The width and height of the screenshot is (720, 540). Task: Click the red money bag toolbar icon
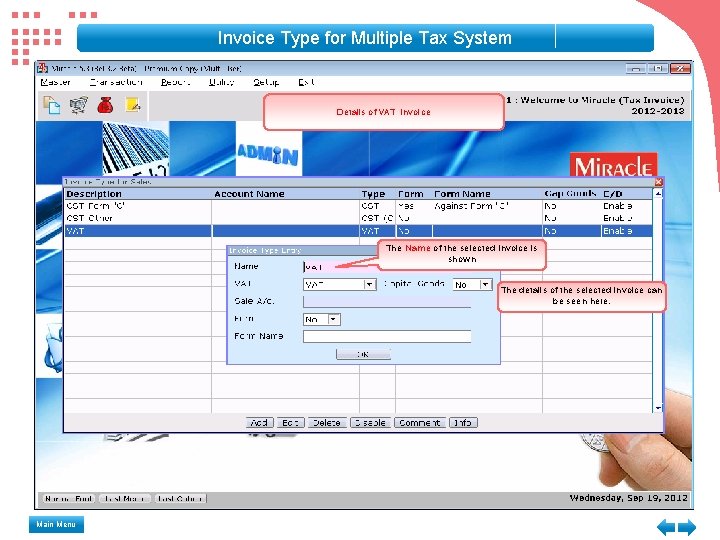(x=105, y=105)
